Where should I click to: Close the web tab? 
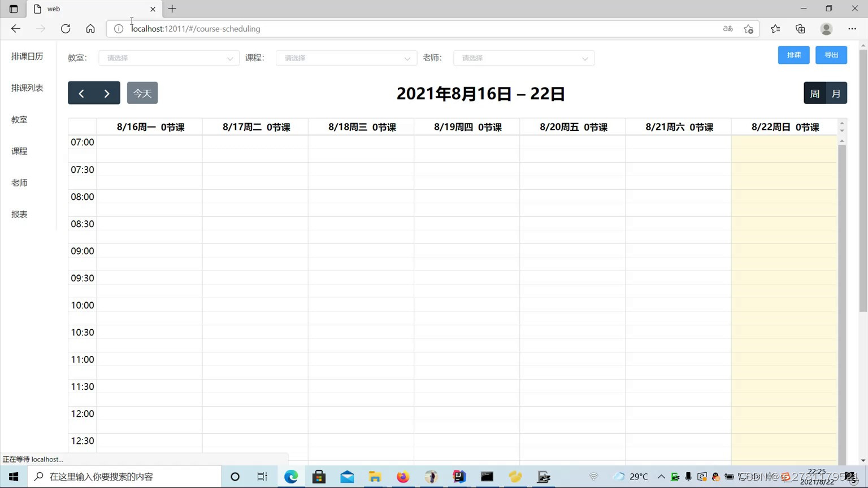click(153, 9)
